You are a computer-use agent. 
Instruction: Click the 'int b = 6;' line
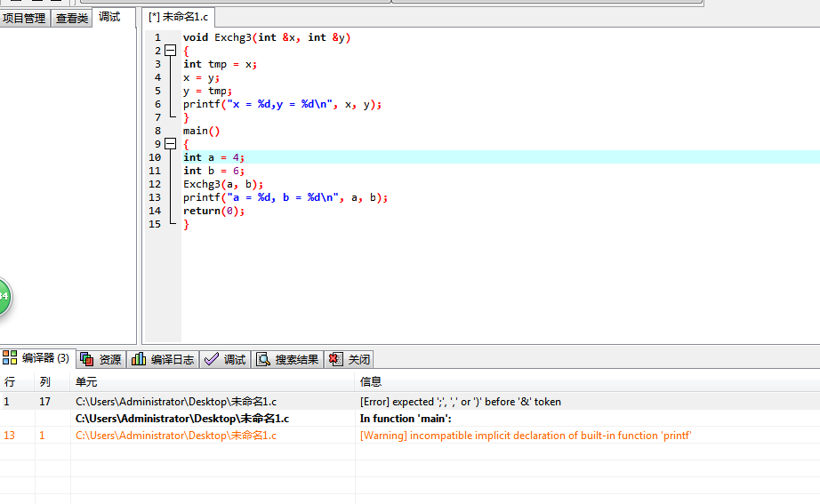point(213,171)
